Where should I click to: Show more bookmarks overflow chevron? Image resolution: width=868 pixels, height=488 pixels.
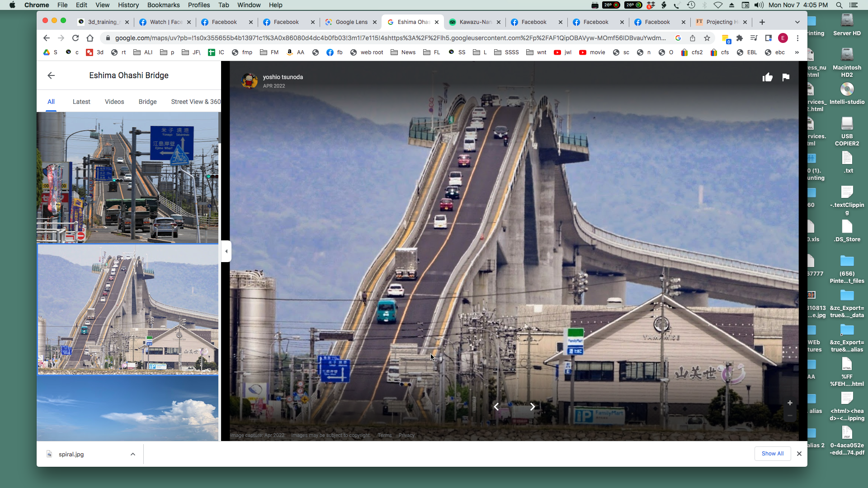797,52
